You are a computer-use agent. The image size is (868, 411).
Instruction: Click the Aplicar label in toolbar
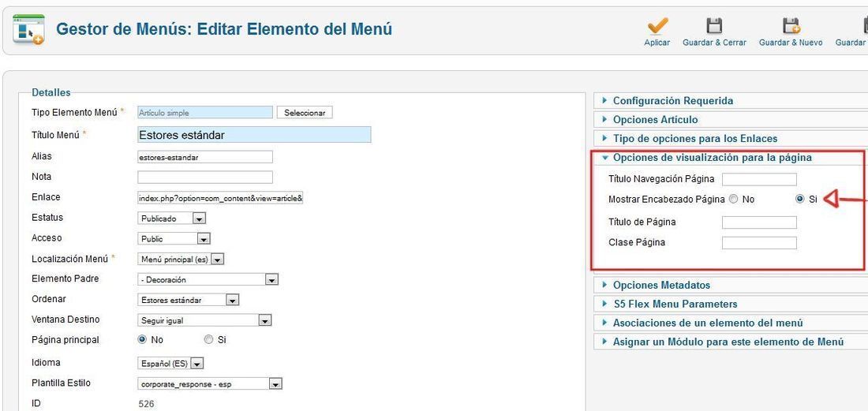(657, 43)
